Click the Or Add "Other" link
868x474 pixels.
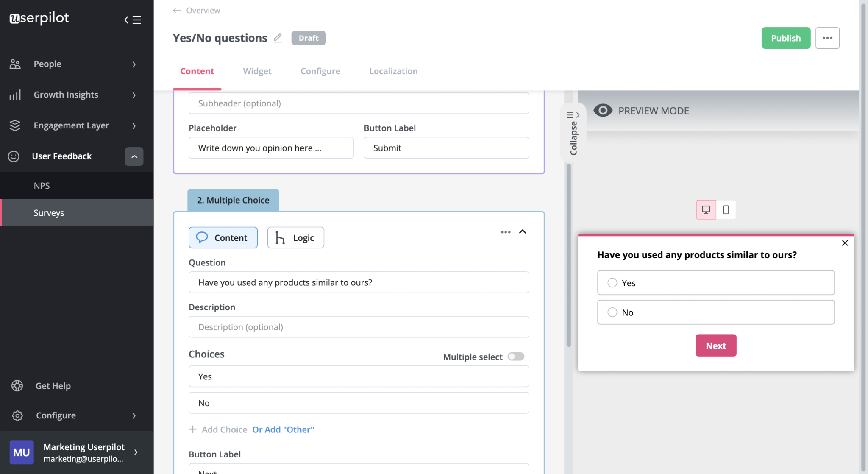point(283,429)
